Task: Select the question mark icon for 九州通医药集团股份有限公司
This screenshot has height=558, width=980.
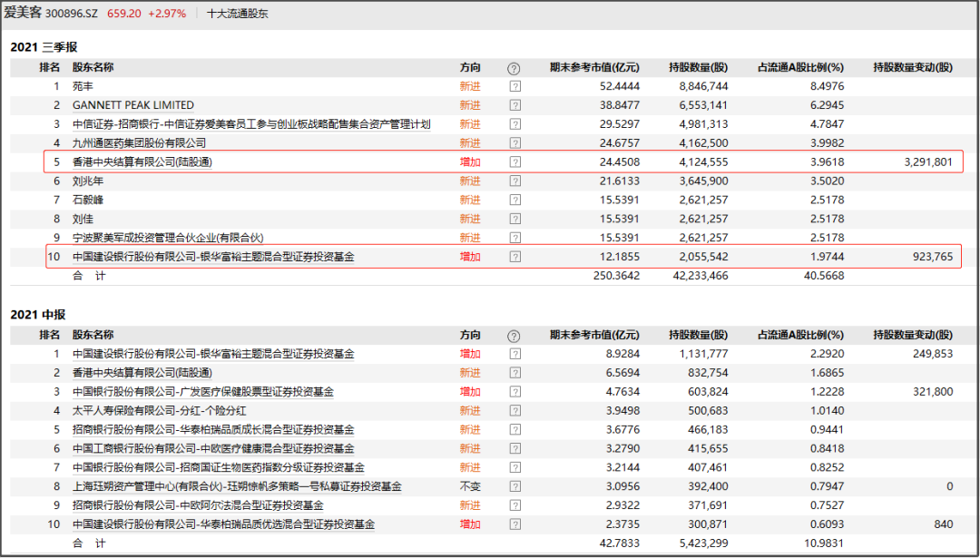Action: click(515, 143)
